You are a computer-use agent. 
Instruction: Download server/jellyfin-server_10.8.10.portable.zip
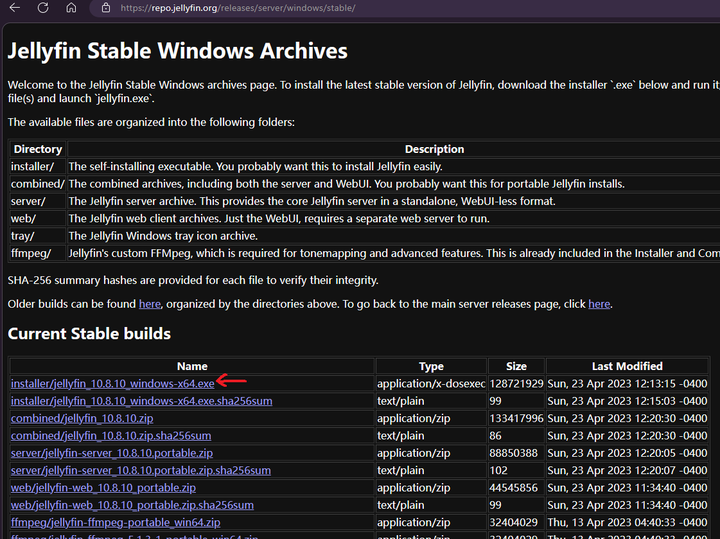pyautogui.click(x=112, y=453)
